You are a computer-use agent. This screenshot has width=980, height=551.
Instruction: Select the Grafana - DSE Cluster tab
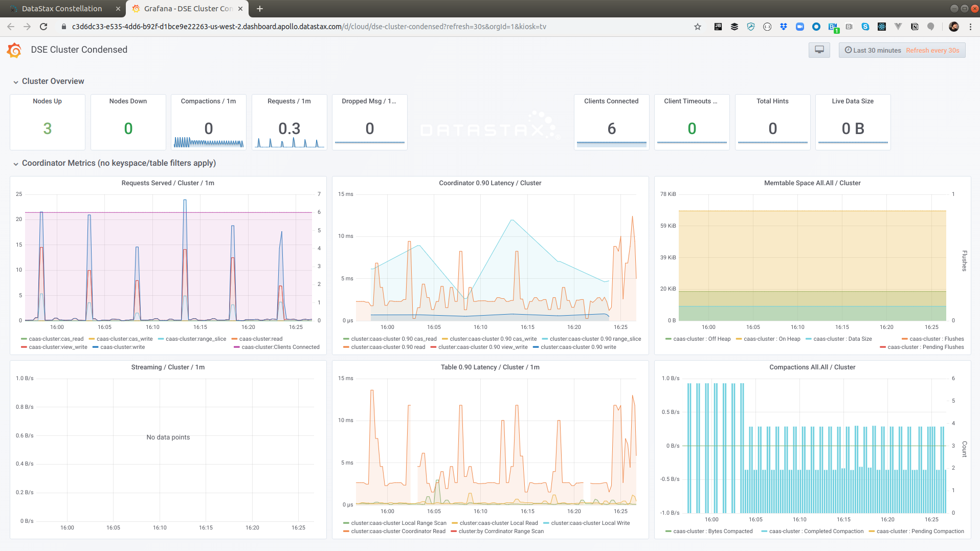[187, 9]
